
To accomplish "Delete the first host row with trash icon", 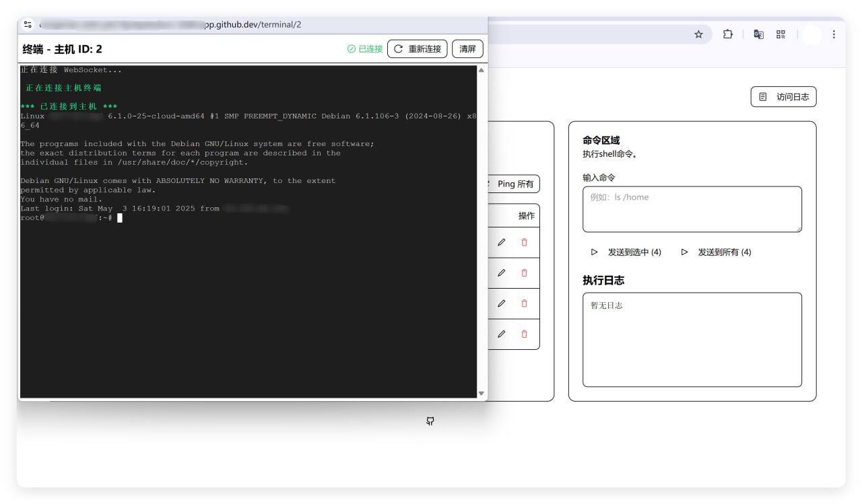I will 525,242.
